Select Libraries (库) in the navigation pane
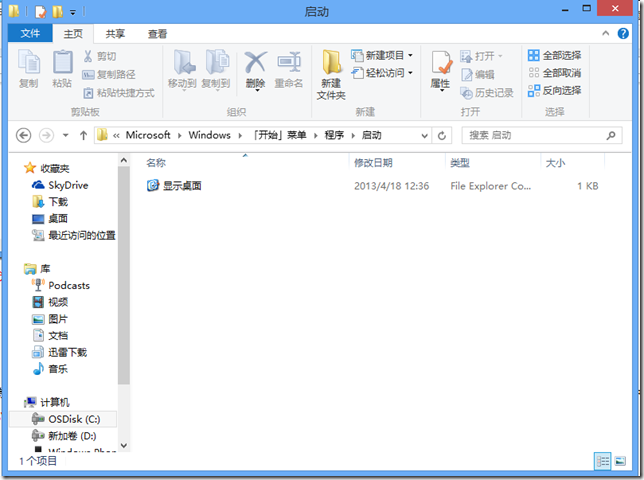644x480 pixels. pyautogui.click(x=37, y=269)
